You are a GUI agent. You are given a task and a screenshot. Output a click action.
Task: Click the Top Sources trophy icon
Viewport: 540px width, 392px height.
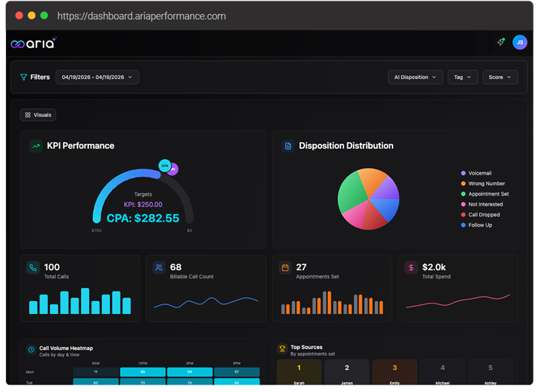click(282, 349)
